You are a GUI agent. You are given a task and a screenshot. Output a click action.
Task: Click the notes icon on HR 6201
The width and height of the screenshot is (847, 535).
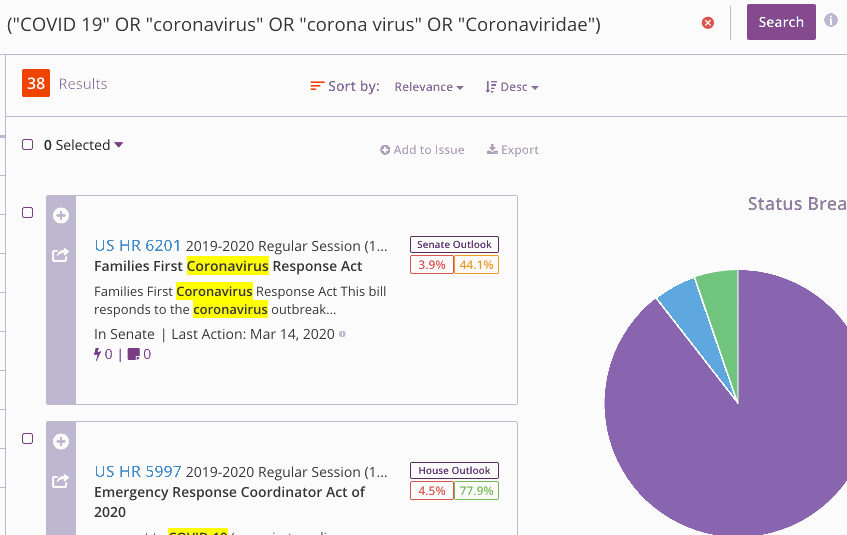tap(133, 355)
